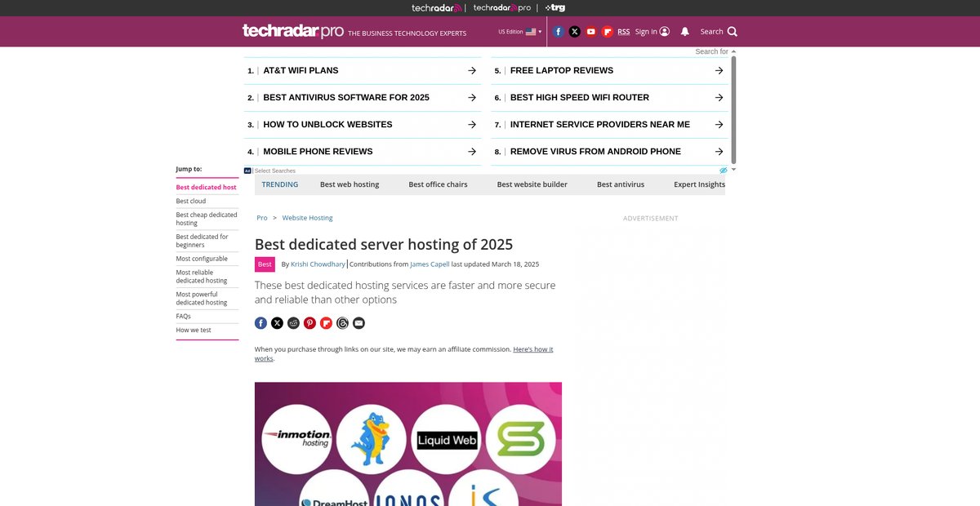
Task: Open author Krishi Chowdhary profile
Action: 318,264
